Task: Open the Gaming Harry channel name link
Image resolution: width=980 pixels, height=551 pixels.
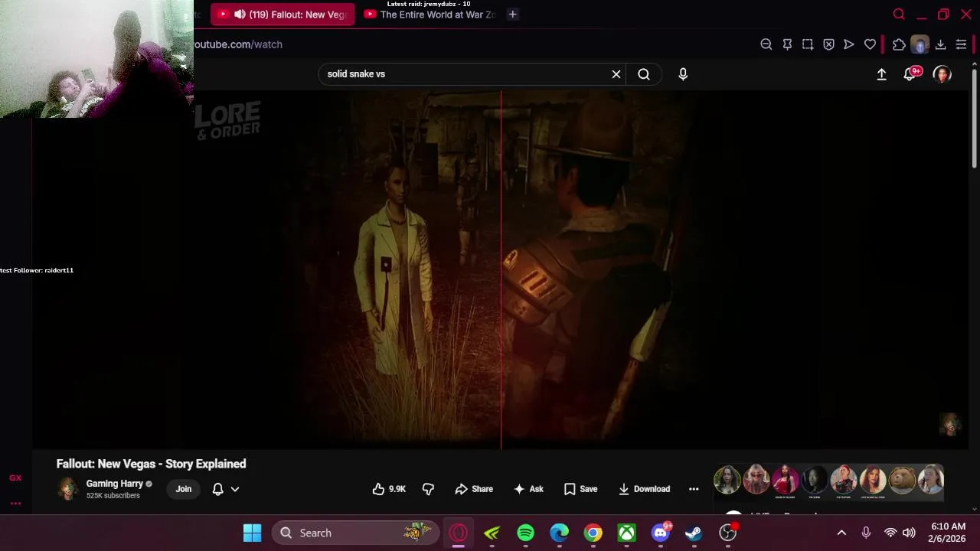Action: tap(115, 484)
